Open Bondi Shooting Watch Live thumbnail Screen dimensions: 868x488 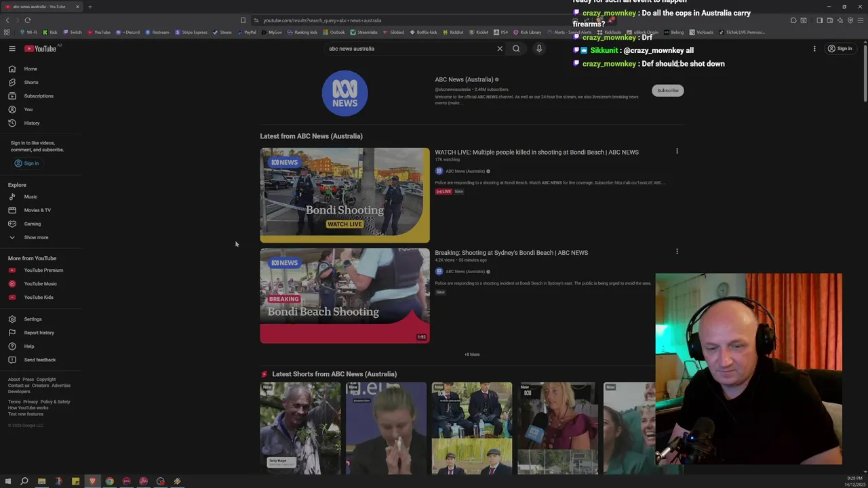344,195
